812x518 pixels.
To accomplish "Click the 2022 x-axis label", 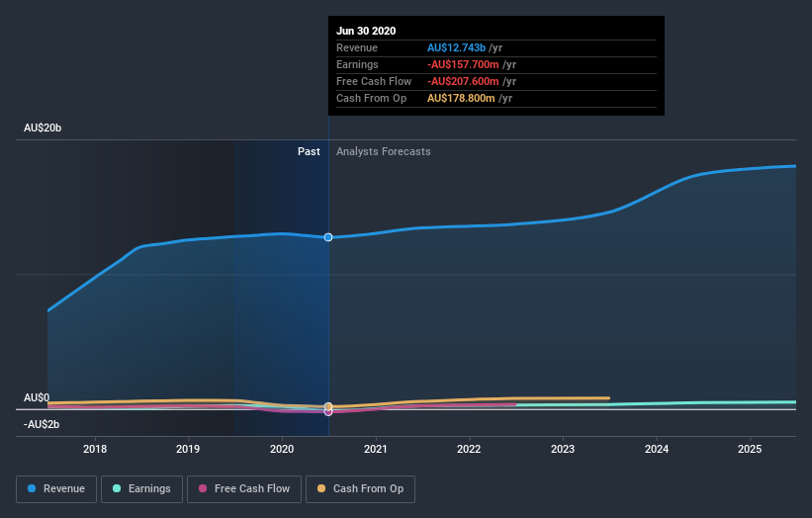I will [469, 449].
